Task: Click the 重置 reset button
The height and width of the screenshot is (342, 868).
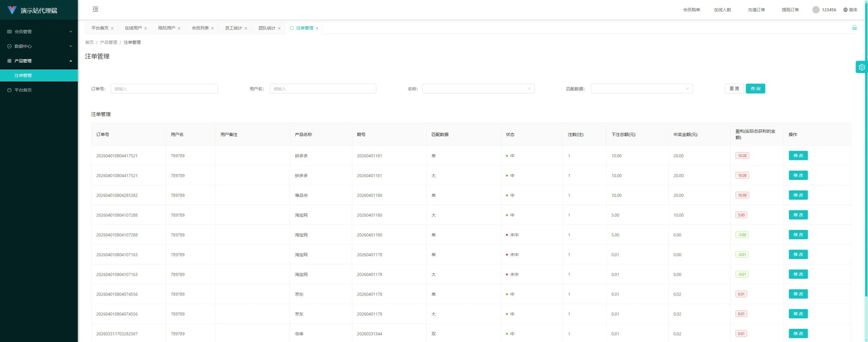Action: pyautogui.click(x=734, y=89)
